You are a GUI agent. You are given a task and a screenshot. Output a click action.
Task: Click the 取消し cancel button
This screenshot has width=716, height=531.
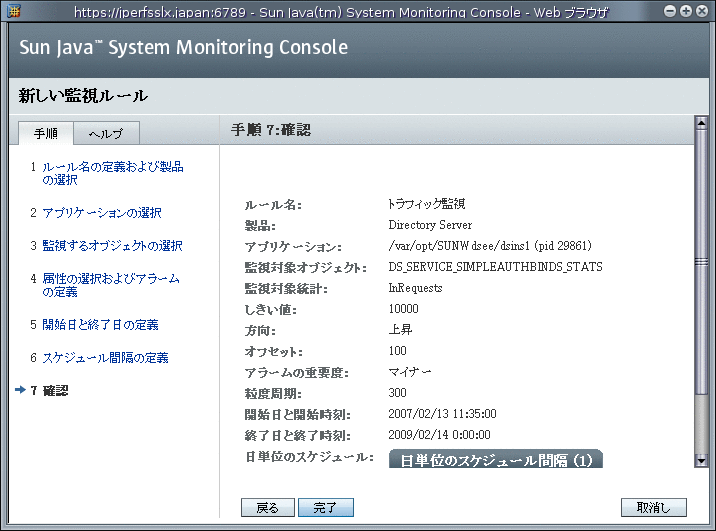(653, 507)
